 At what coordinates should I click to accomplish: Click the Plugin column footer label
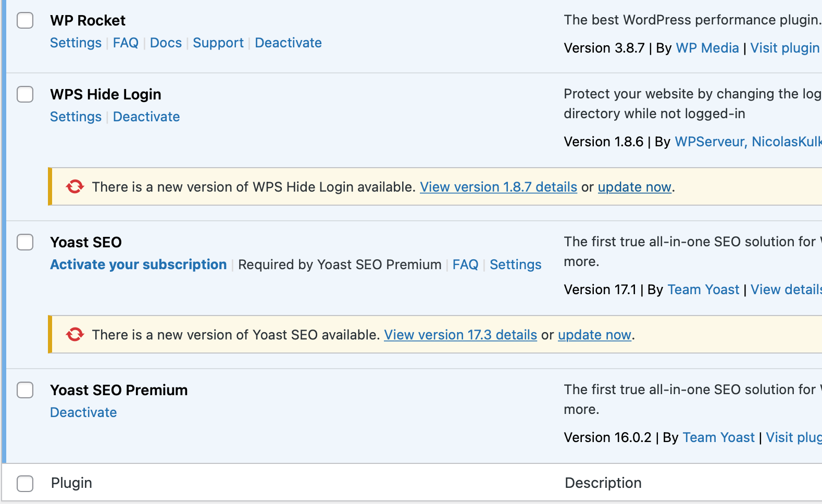click(71, 483)
